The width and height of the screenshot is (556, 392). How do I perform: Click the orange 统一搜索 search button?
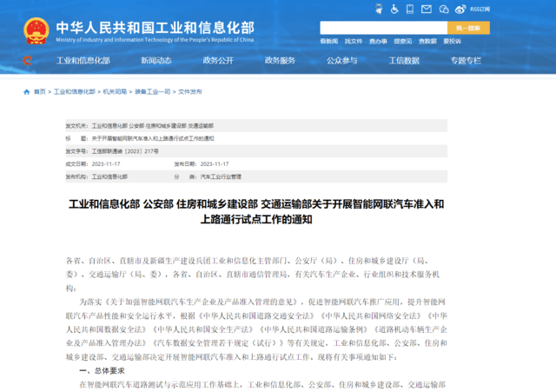point(468,28)
